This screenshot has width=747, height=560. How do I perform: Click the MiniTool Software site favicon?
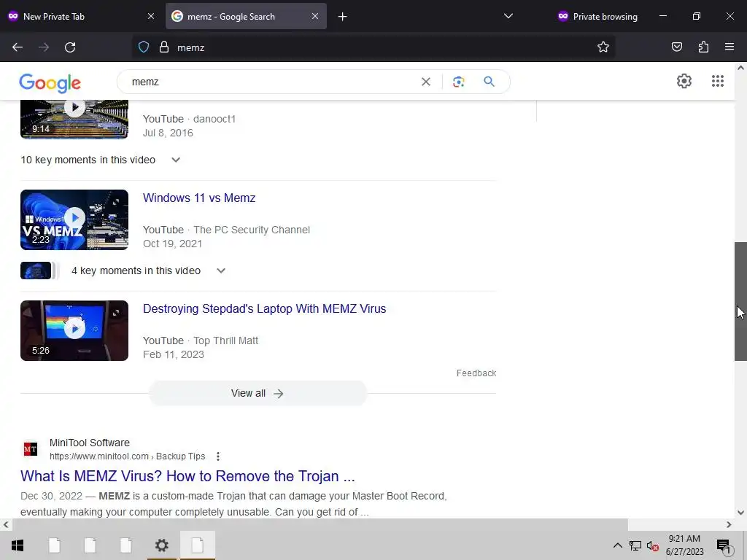[x=31, y=449]
